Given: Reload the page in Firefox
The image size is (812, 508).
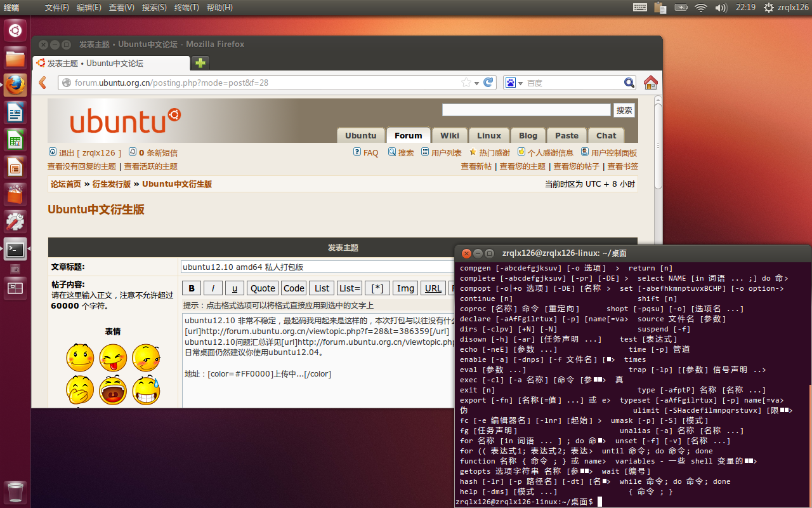Looking at the screenshot, I should 488,83.
